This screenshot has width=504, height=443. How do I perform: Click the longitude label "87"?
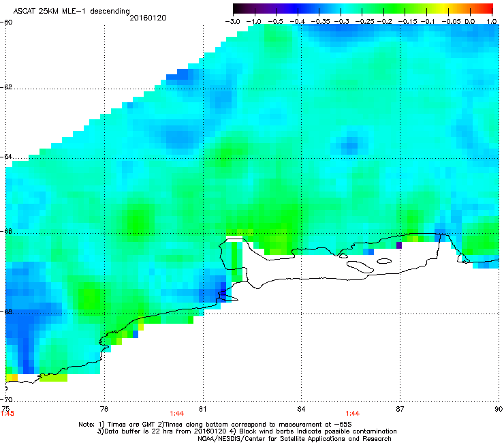click(x=400, y=409)
